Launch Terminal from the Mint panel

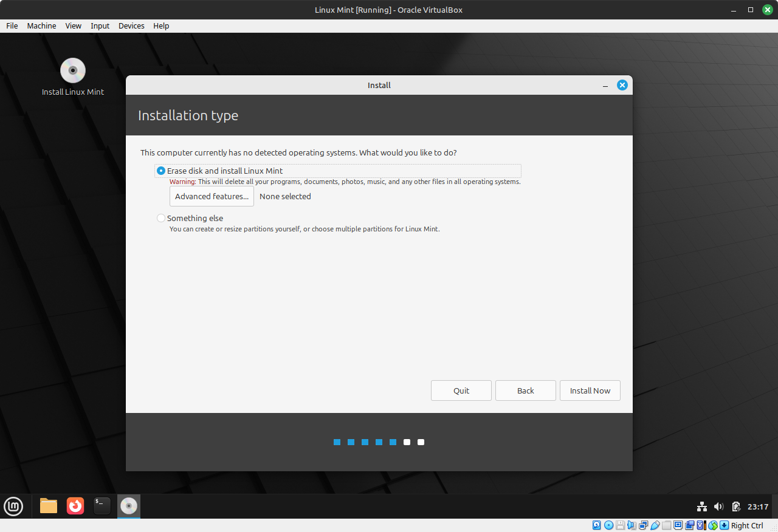102,506
